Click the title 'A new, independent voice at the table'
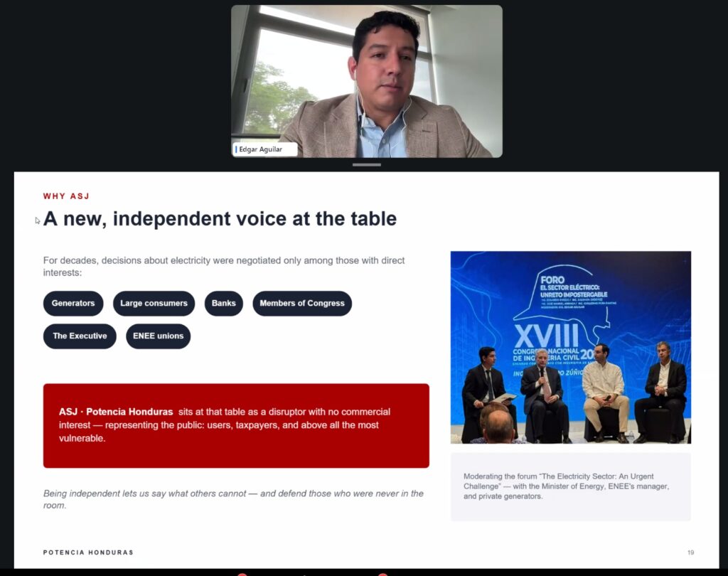This screenshot has width=728, height=576. [220, 219]
